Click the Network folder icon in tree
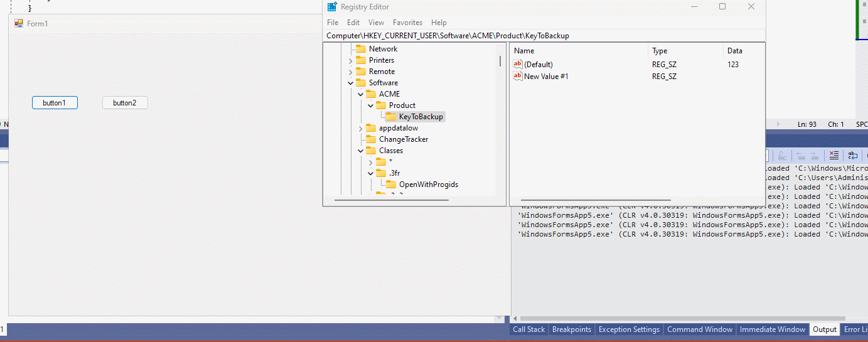 pyautogui.click(x=360, y=49)
